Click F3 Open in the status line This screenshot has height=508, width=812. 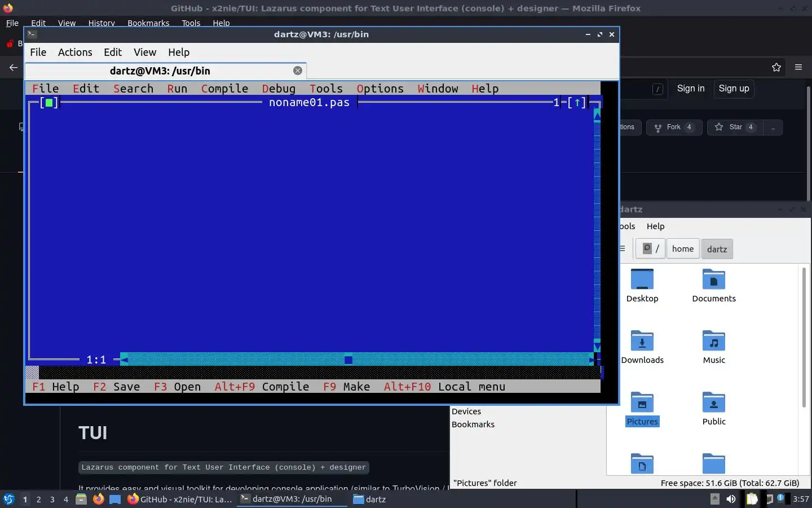[177, 387]
